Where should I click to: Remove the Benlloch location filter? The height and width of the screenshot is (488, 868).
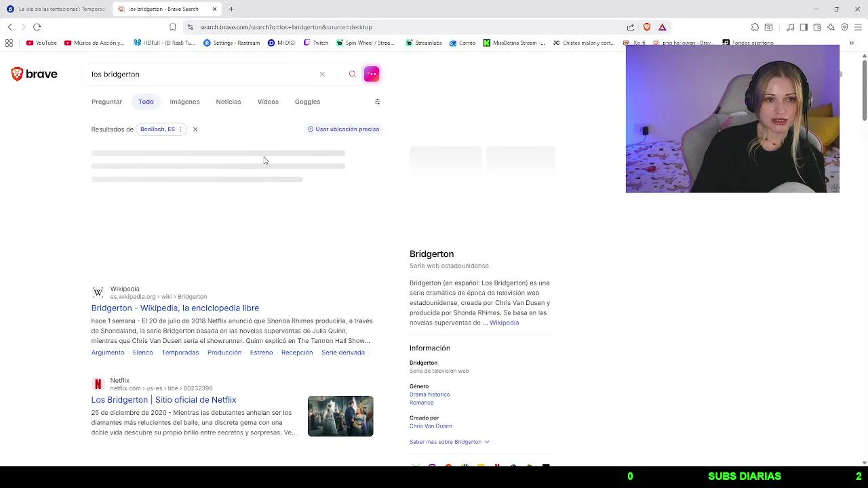pyautogui.click(x=195, y=129)
